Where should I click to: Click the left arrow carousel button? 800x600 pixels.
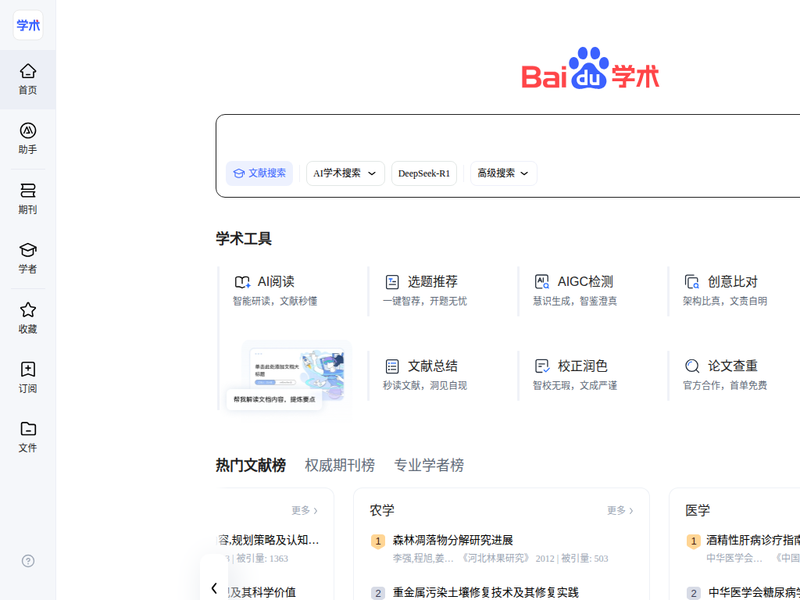click(214, 588)
